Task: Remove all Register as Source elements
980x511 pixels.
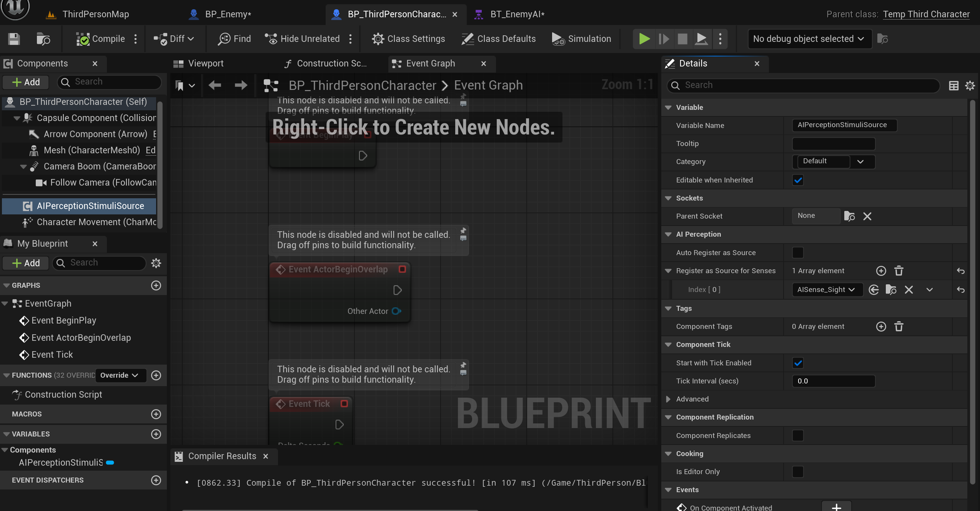Action: (899, 271)
